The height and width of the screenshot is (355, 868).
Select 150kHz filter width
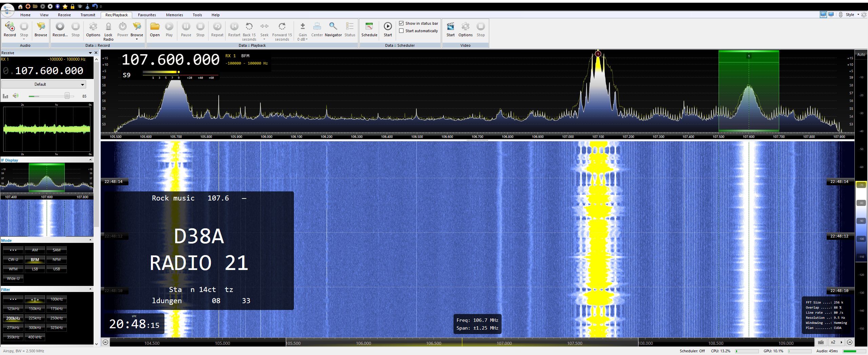click(x=35, y=309)
